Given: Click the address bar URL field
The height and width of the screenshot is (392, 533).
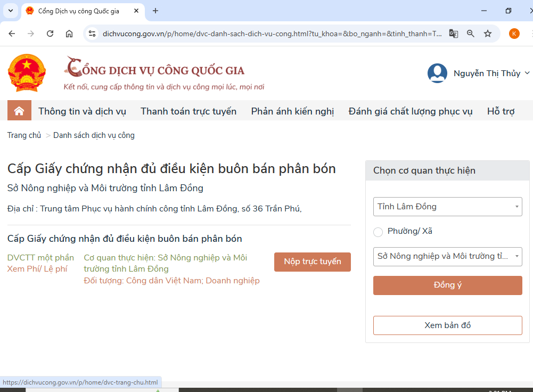Looking at the screenshot, I should (x=272, y=34).
